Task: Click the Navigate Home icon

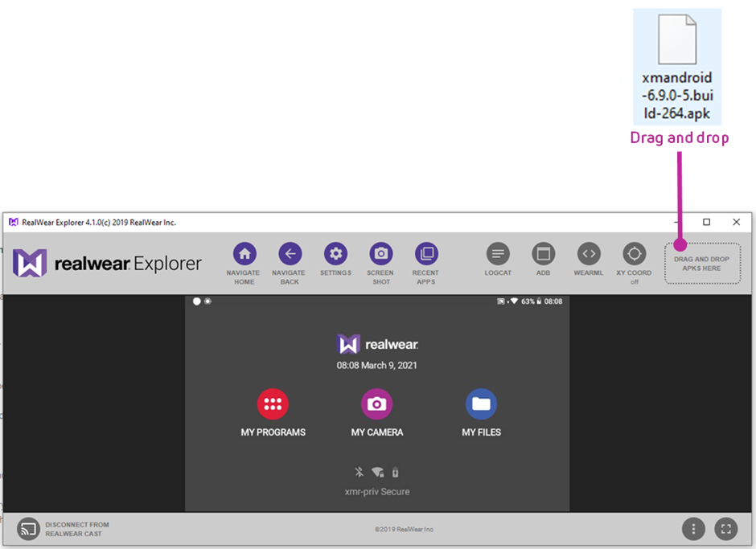Action: tap(244, 254)
